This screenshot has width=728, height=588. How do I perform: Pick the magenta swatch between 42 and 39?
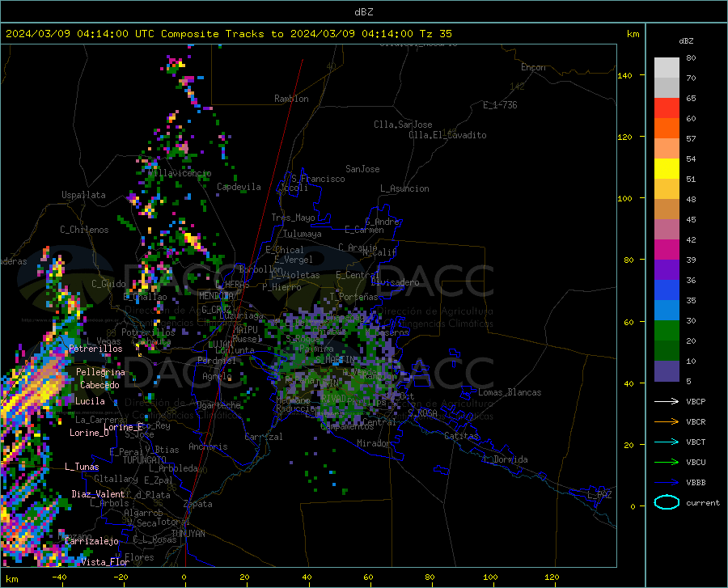tap(667, 250)
